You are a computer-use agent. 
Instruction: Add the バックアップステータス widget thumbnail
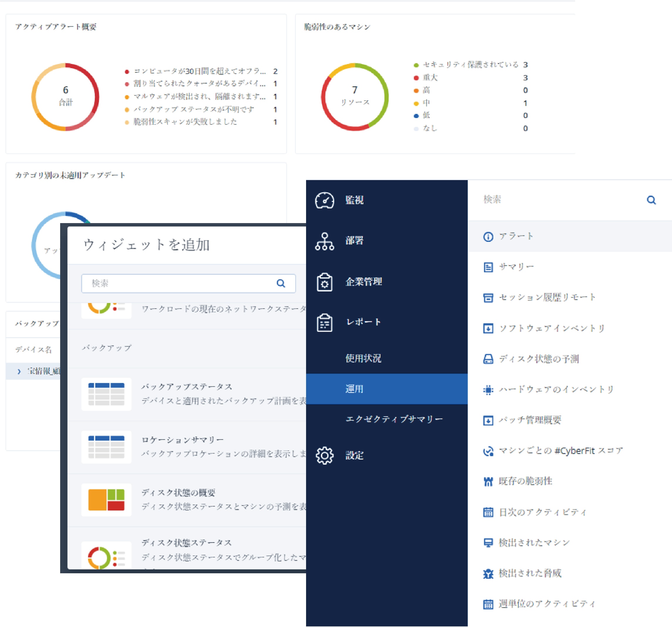coord(106,394)
